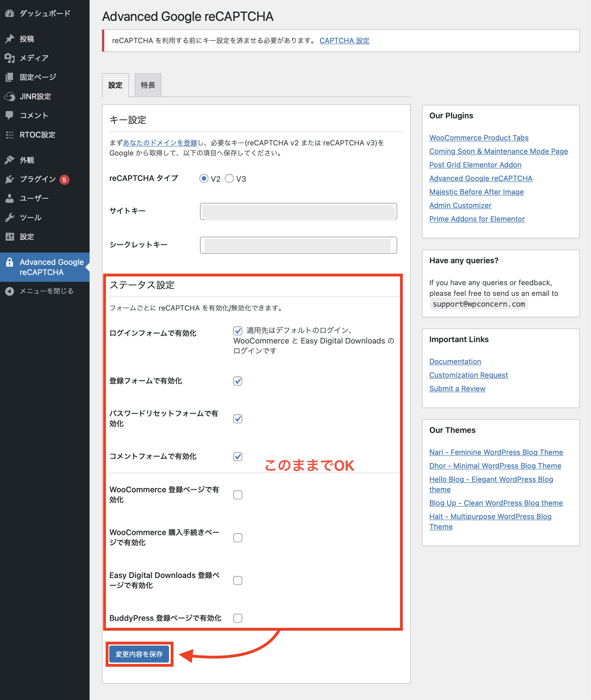Click the 変更内容を保存 button
The width and height of the screenshot is (591, 700).
(139, 654)
